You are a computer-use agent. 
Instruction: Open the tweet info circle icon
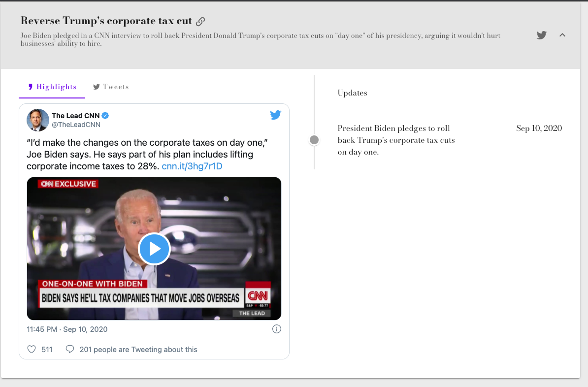click(x=276, y=329)
